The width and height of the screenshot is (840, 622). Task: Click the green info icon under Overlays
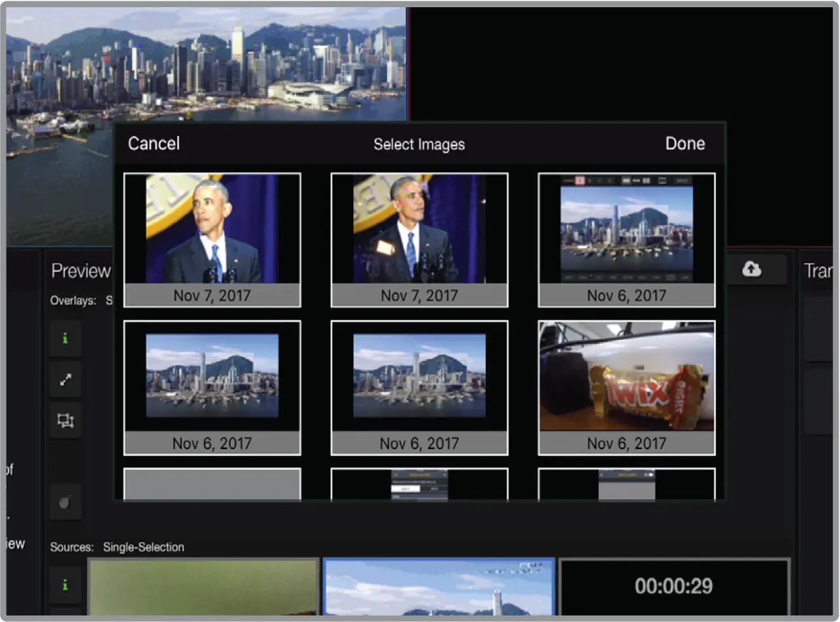(x=65, y=338)
